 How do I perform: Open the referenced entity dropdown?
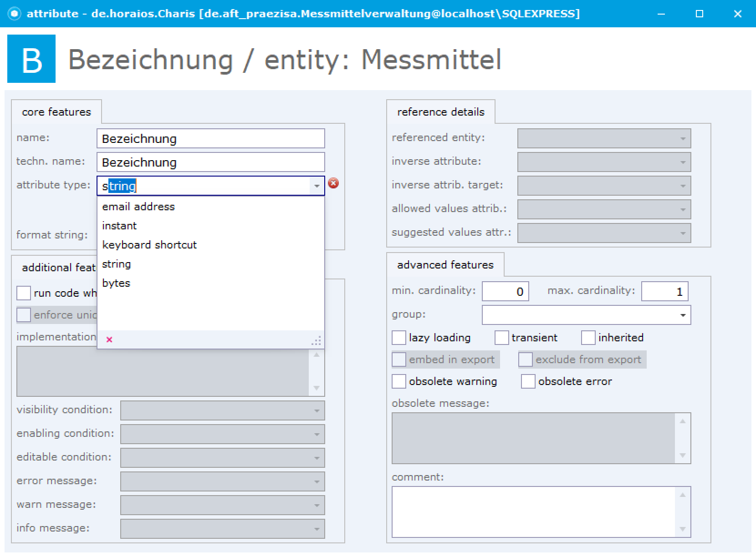[x=683, y=138]
